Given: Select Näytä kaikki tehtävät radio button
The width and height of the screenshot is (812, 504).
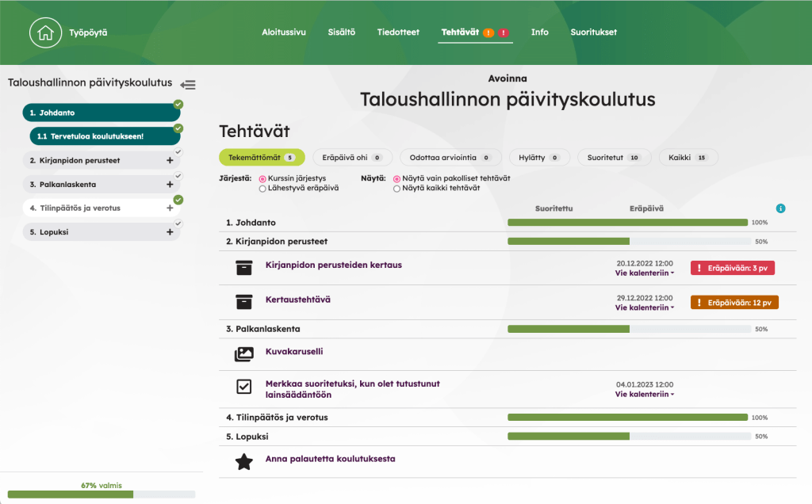Looking at the screenshot, I should [396, 189].
